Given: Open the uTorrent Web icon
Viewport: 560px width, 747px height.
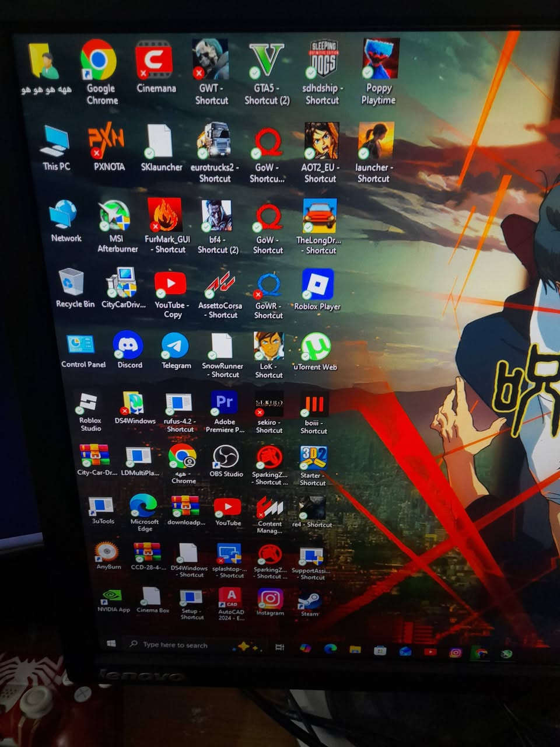Looking at the screenshot, I should coord(316,348).
